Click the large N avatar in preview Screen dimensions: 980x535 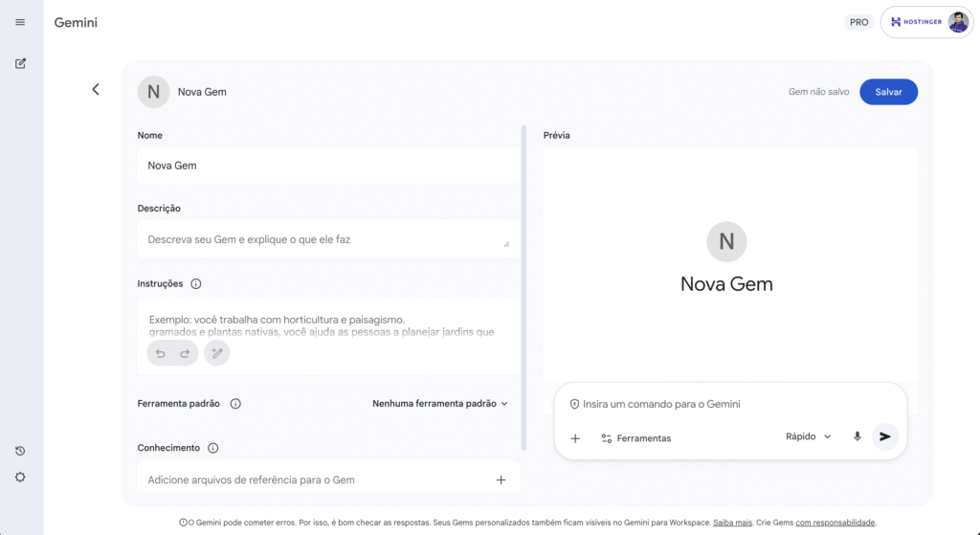pos(726,241)
